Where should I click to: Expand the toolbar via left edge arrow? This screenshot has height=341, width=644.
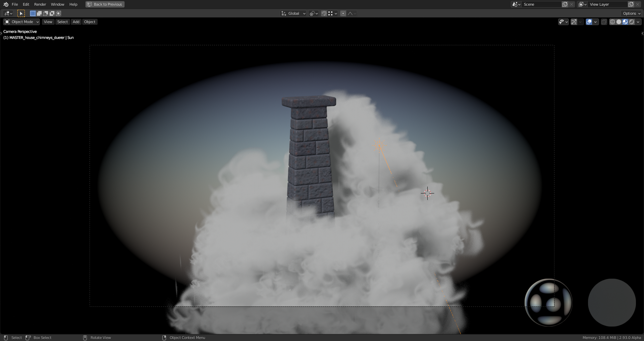tap(1, 33)
